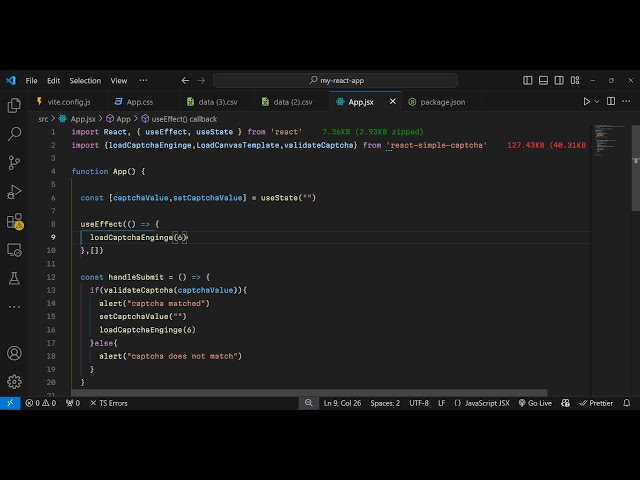This screenshot has width=640, height=480.
Task: Open the Selection menu
Action: 85,80
